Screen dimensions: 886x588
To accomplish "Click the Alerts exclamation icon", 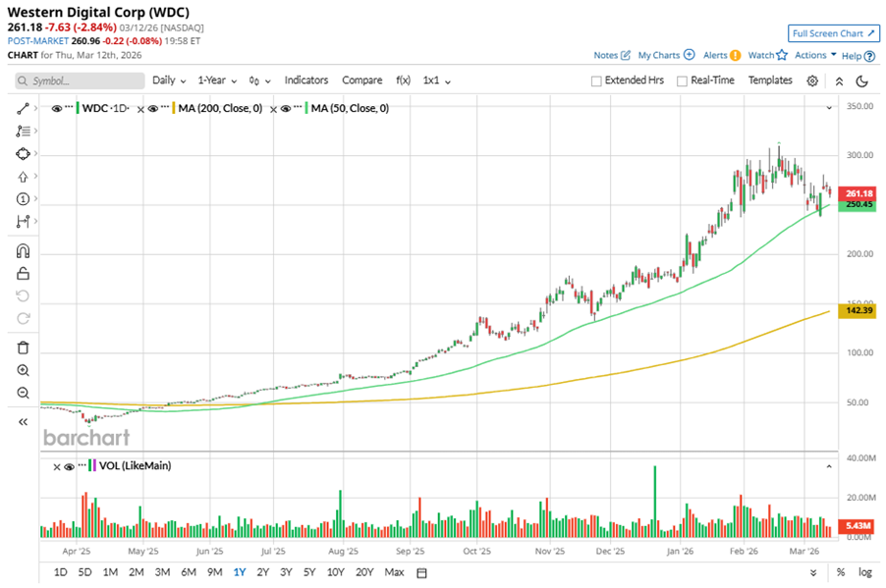I will [x=735, y=55].
